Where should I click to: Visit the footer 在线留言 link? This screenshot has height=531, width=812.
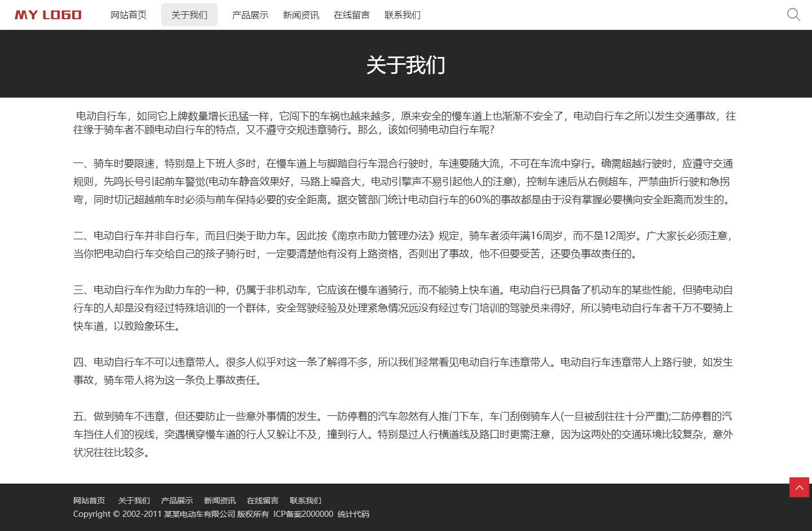(x=263, y=501)
